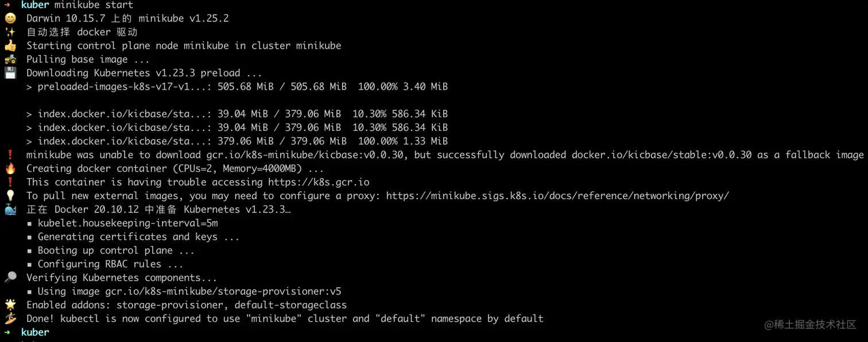
Task: Click the bullet before kubelet.housekeeping-interval=5m
Action: [29, 223]
